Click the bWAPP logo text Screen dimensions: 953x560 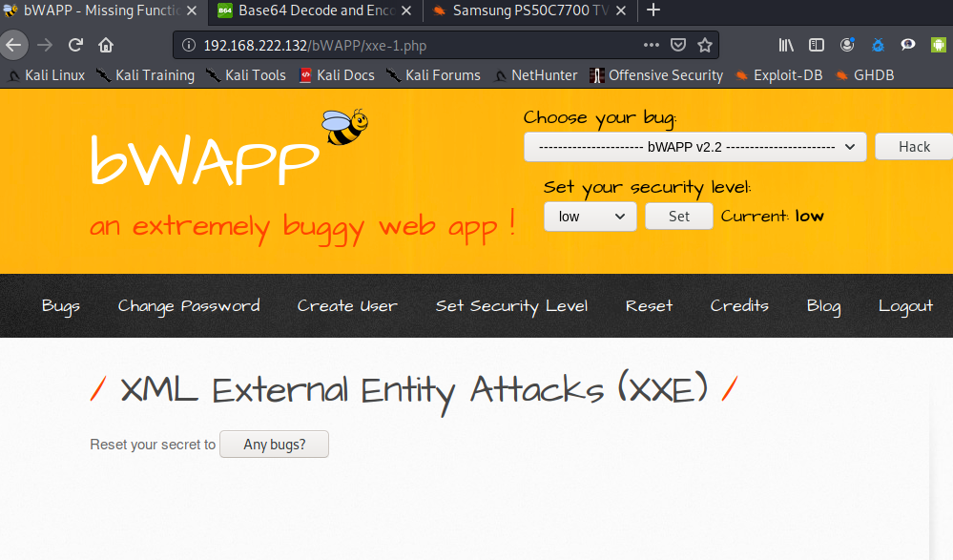point(205,159)
